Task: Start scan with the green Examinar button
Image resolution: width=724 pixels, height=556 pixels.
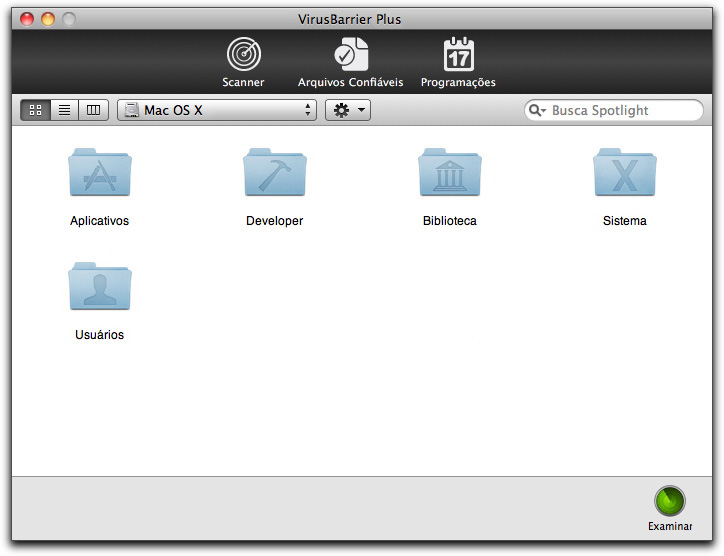Action: (x=670, y=501)
